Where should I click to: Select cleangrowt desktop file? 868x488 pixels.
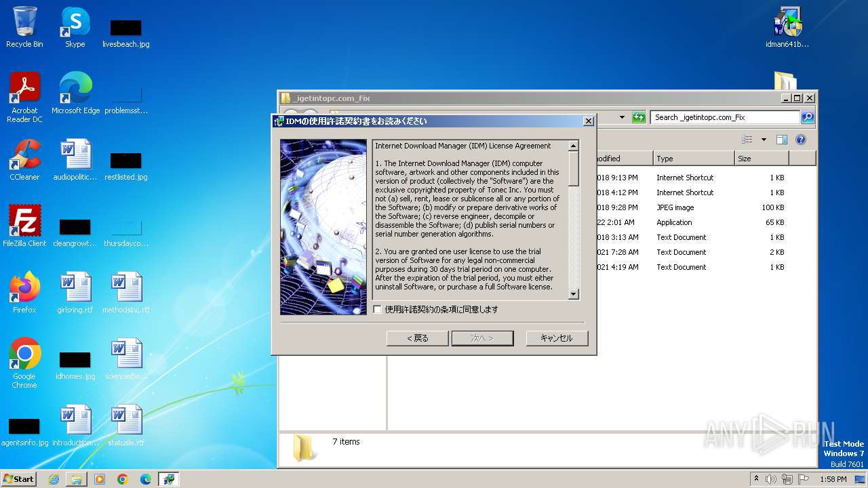click(75, 232)
